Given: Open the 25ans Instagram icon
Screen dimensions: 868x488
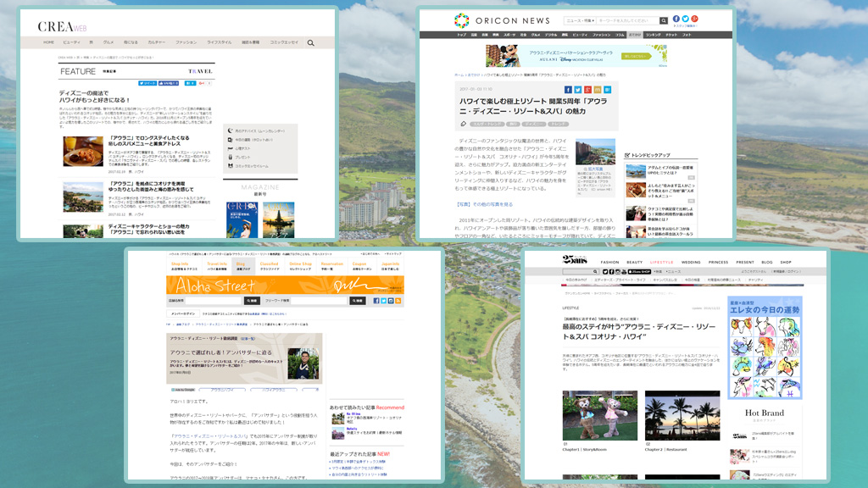Looking at the screenshot, I should tap(618, 272).
